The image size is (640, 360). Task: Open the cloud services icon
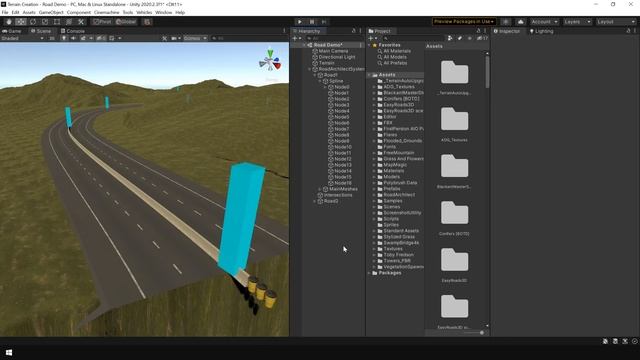point(520,22)
